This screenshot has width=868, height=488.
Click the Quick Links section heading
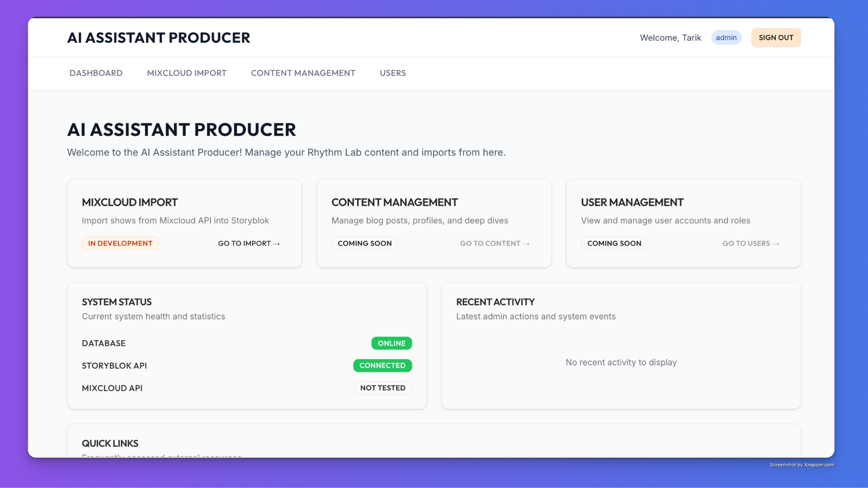pos(110,444)
